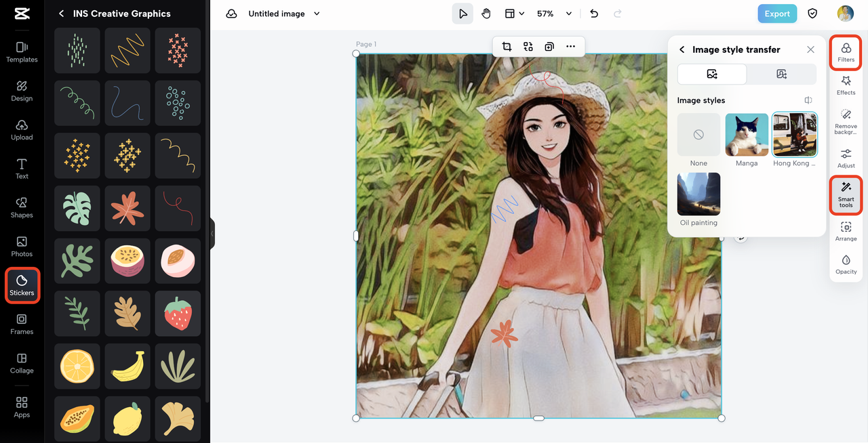Add the lemon sticker
Image resolution: width=868 pixels, height=443 pixels.
coord(127,419)
